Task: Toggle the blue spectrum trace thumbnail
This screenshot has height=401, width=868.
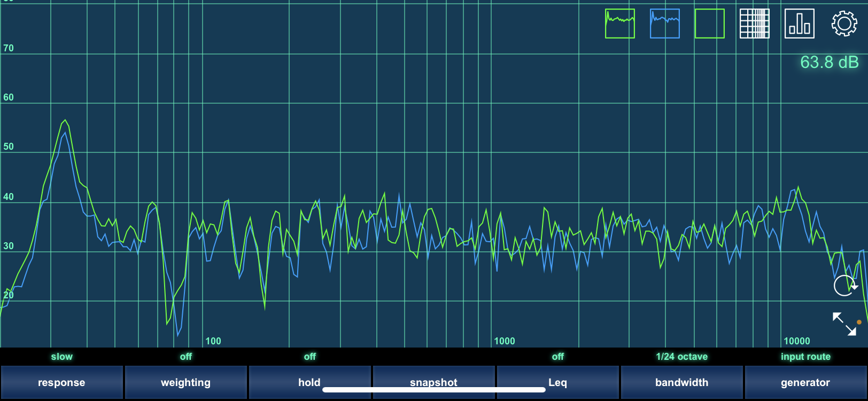Action: click(x=664, y=24)
